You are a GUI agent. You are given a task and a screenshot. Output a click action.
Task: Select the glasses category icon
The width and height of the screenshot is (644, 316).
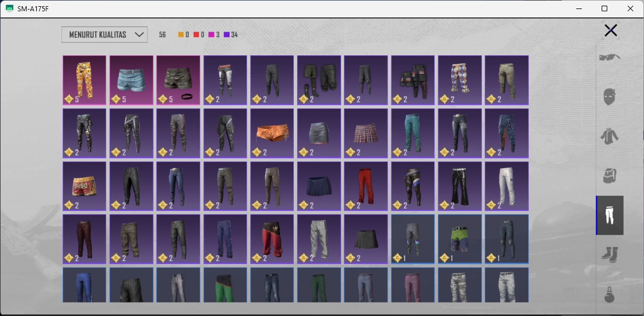610,58
